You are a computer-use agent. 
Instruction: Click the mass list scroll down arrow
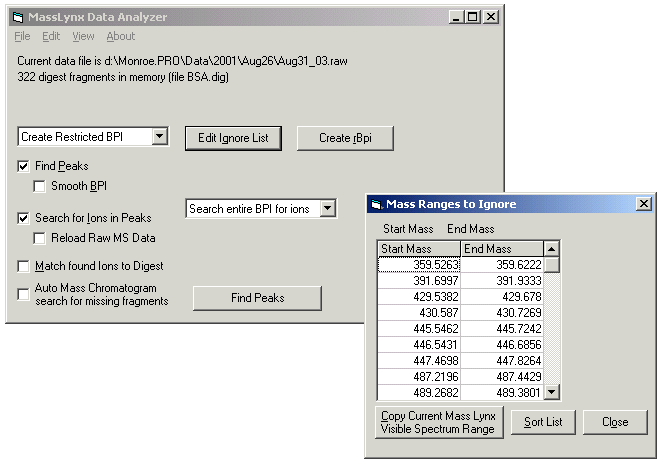(x=551, y=392)
